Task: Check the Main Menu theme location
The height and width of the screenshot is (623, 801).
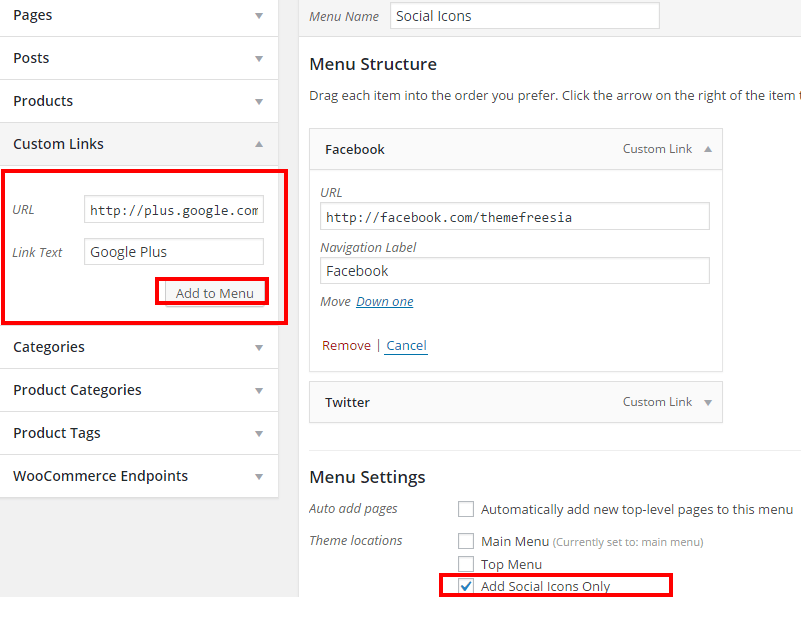Action: click(x=466, y=541)
